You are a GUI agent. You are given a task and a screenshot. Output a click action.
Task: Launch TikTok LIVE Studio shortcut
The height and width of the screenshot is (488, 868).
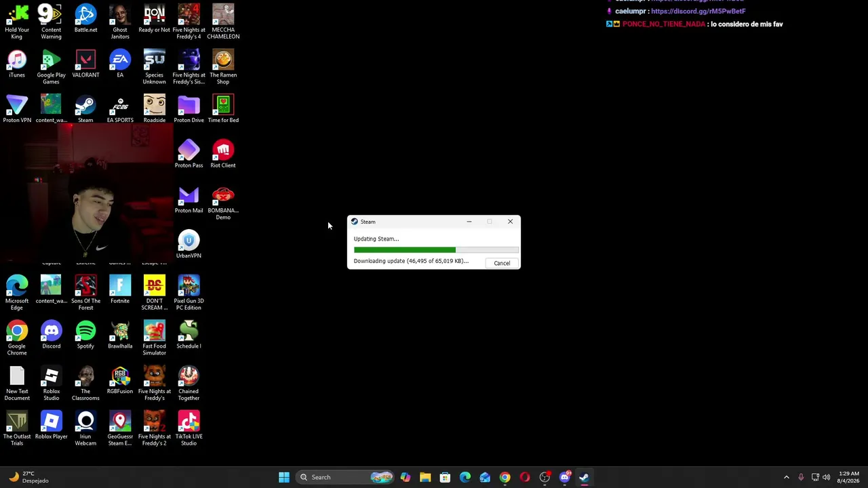point(189,428)
